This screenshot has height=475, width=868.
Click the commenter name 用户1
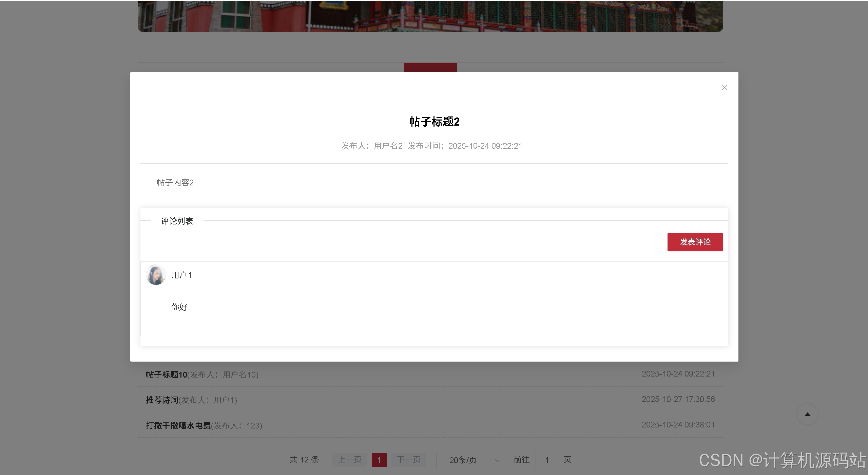[181, 275]
